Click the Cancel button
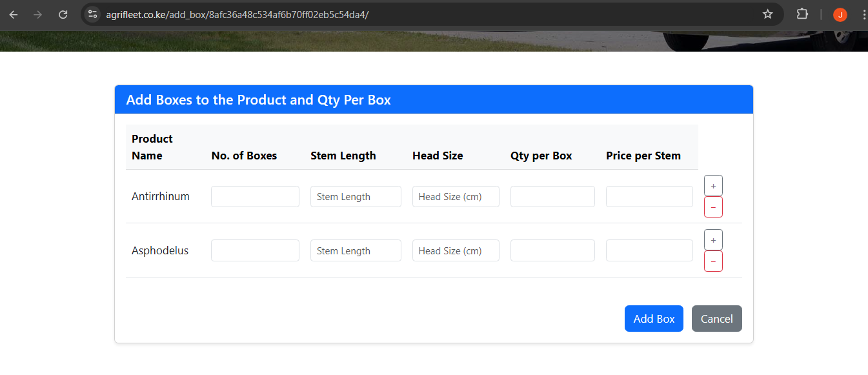 (x=716, y=318)
